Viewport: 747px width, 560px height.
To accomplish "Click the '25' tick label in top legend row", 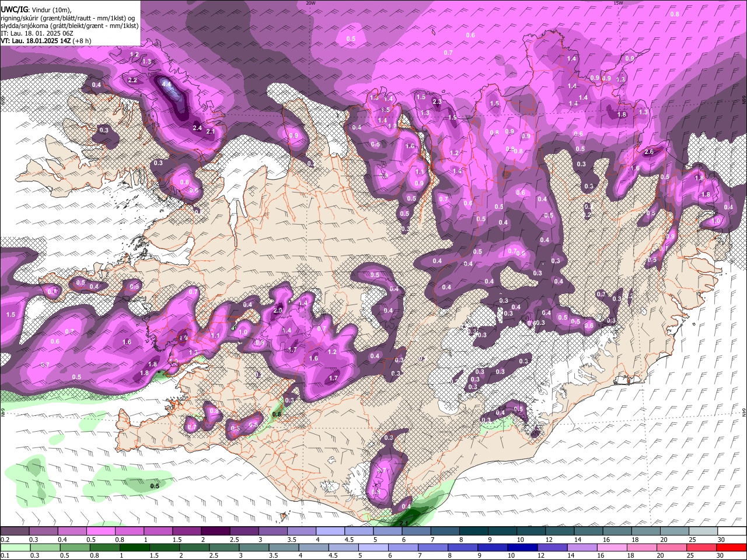I will (692, 540).
